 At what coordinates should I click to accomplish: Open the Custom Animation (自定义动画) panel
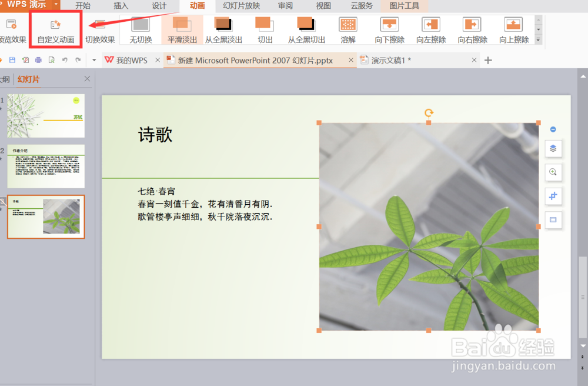55,31
